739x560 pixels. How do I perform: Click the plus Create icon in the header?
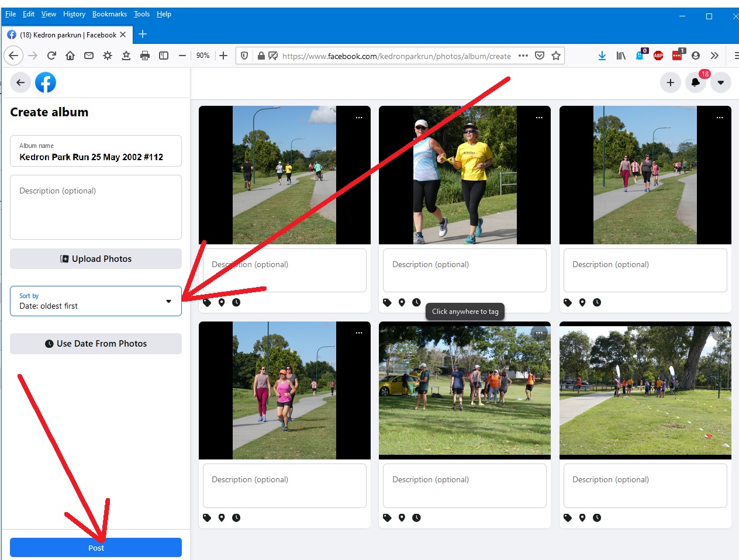(x=671, y=82)
